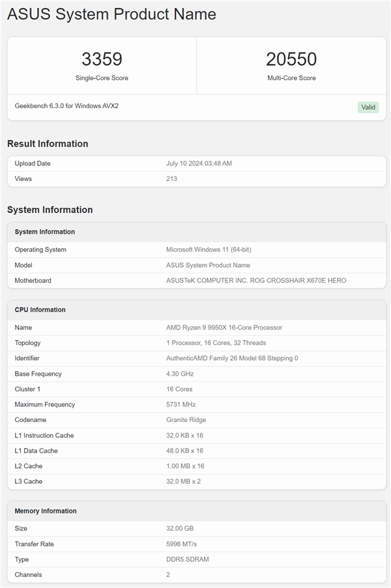
Task: Click the Memory Information table header
Action: (x=46, y=511)
